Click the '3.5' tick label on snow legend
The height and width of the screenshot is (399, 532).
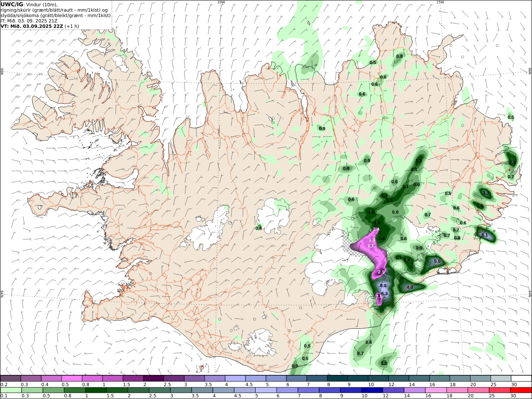click(x=208, y=384)
